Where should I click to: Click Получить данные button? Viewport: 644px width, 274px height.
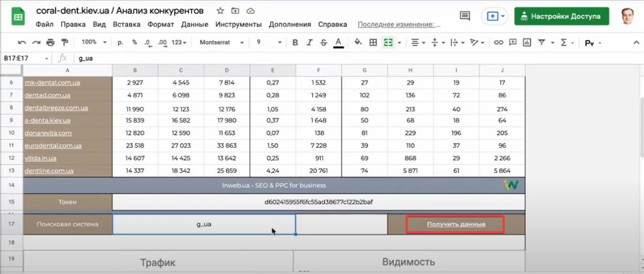pyautogui.click(x=456, y=224)
